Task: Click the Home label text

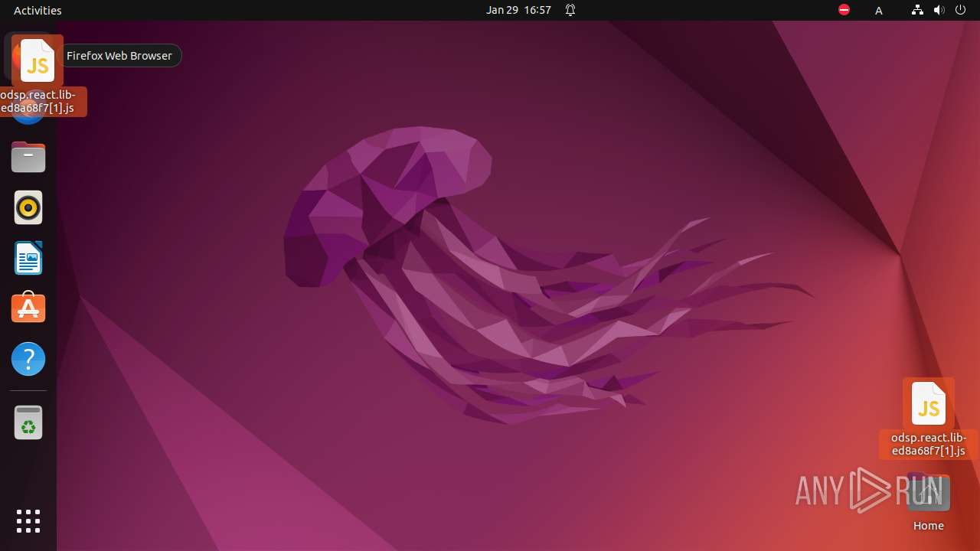Action: tap(929, 526)
